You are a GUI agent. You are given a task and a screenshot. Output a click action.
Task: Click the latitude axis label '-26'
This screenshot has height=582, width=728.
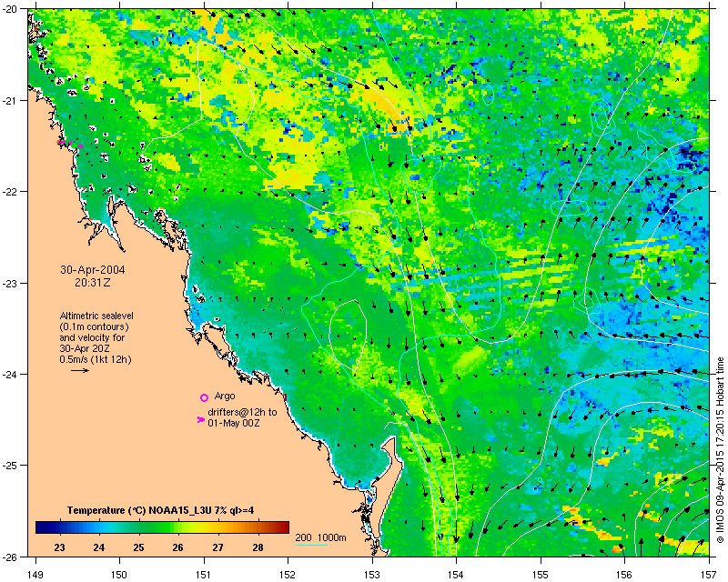point(9,557)
